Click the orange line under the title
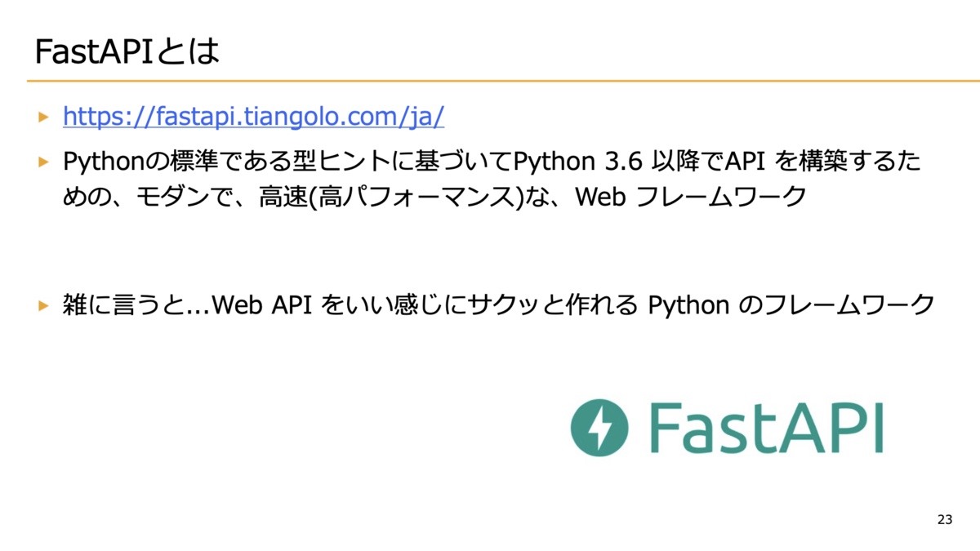Screen dimensions: 980x551 (503, 81)
